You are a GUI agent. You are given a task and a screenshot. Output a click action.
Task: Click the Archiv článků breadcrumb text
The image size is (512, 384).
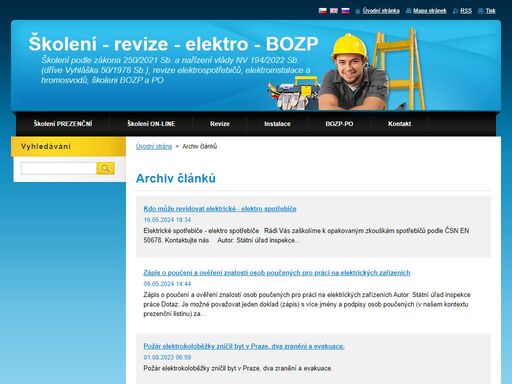(200, 146)
